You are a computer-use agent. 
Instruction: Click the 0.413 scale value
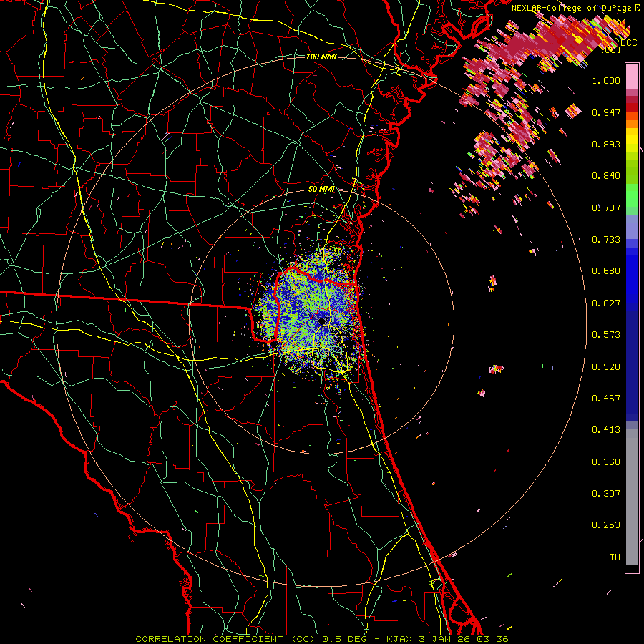coord(606,430)
